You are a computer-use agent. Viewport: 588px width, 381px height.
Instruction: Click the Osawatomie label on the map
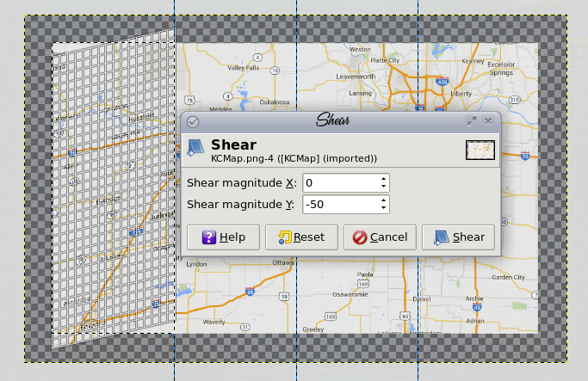350,294
